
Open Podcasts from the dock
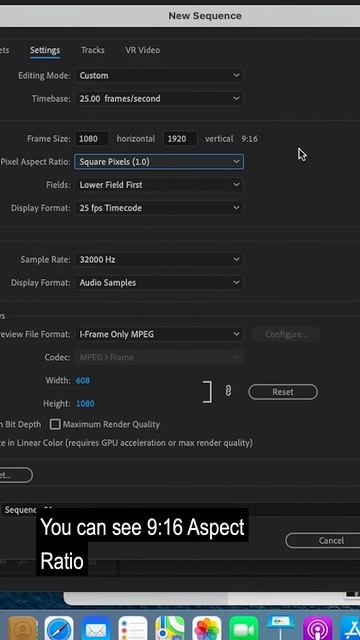pos(318,629)
